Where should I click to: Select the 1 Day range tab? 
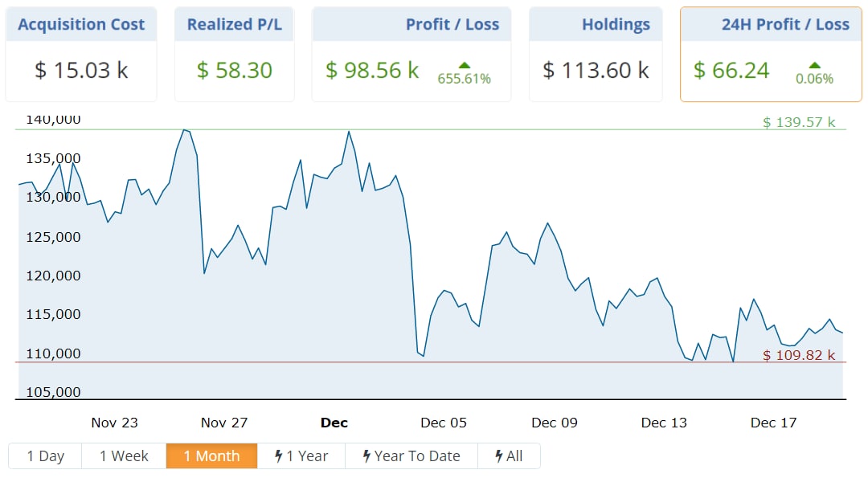tap(45, 456)
